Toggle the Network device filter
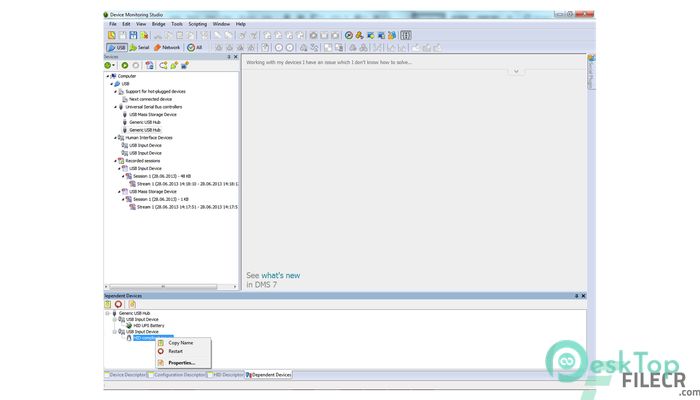This screenshot has height=400, width=700. coord(167,47)
